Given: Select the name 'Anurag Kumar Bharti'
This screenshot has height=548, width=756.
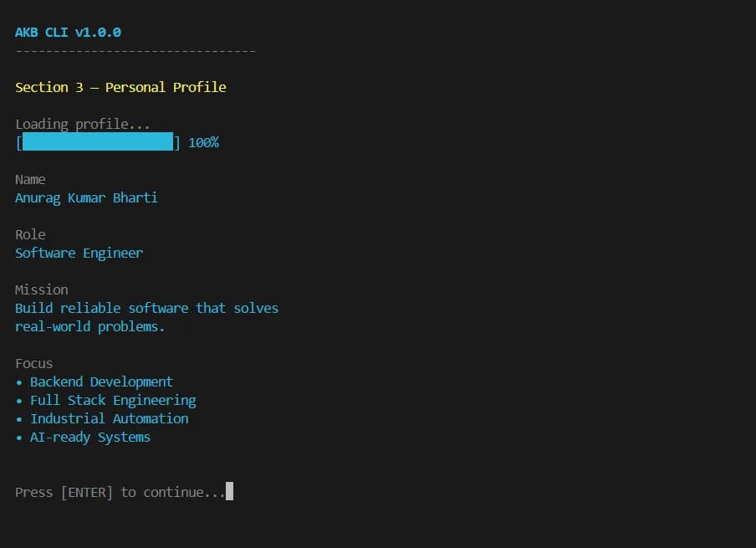Looking at the screenshot, I should click(86, 198).
